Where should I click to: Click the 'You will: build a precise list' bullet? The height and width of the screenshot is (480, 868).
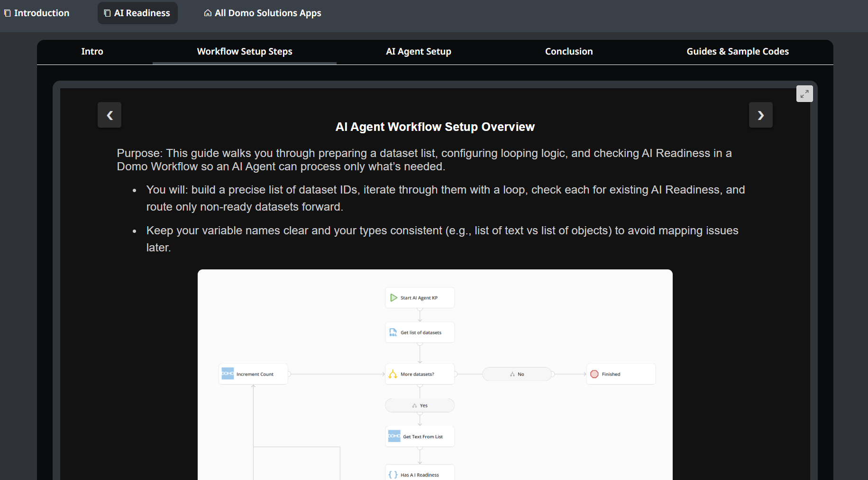pyautogui.click(x=446, y=198)
